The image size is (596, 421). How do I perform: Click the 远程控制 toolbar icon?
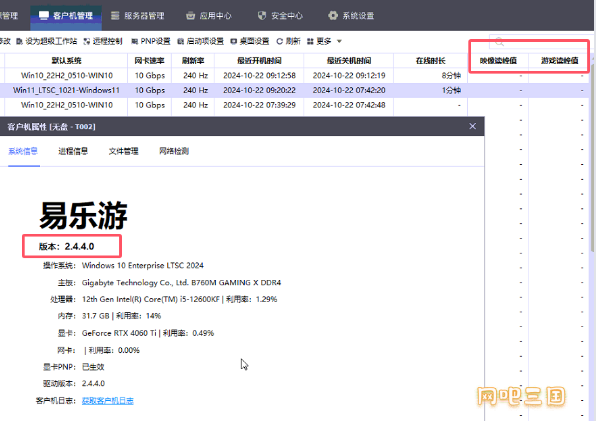click(87, 41)
